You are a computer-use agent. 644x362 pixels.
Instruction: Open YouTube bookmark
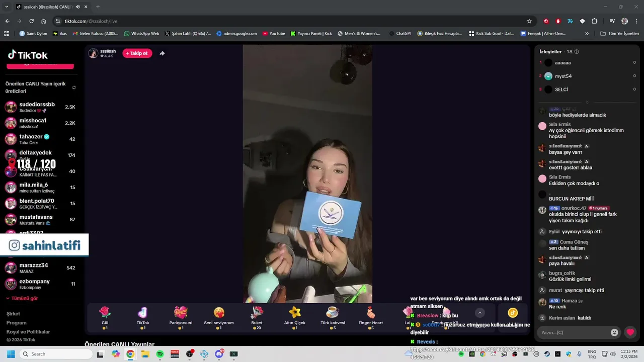(x=274, y=34)
